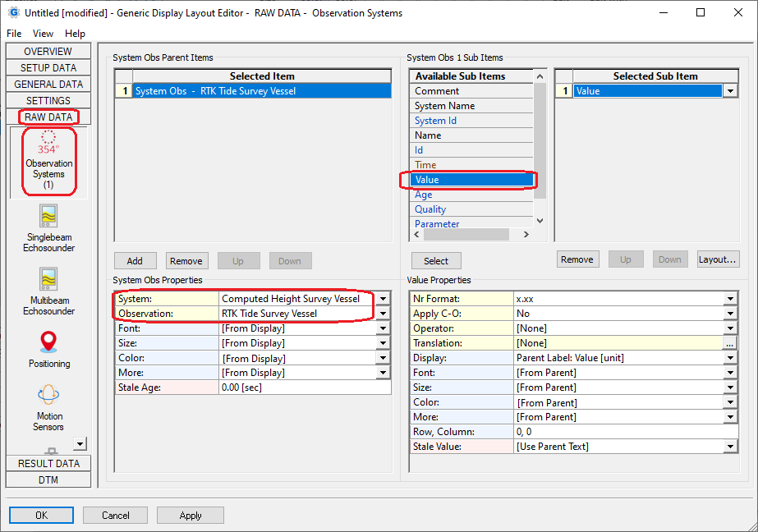Switch to the SETUP DATA section
Image resolution: width=758 pixels, height=532 pixels.
tap(48, 68)
